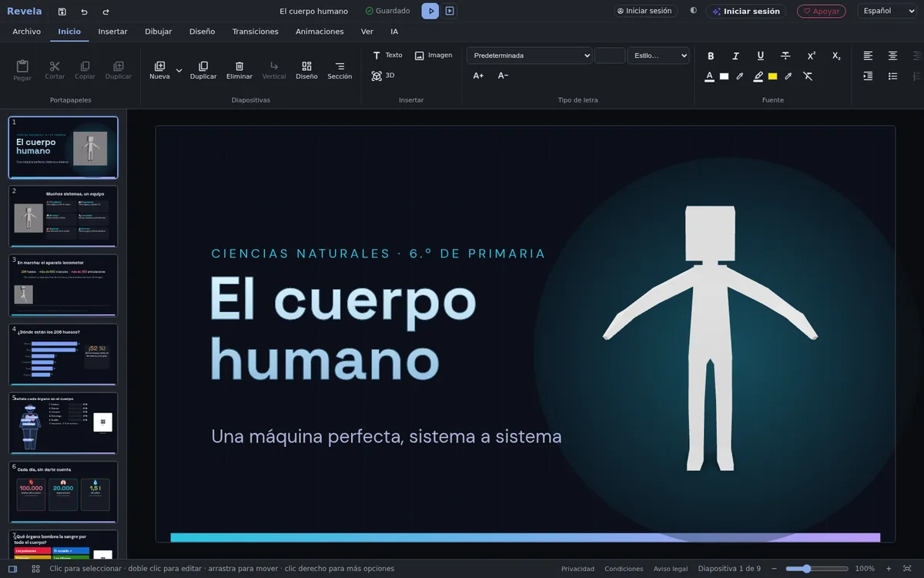
Task: Toggle the slide panel from the status bar
Action: pyautogui.click(x=13, y=569)
